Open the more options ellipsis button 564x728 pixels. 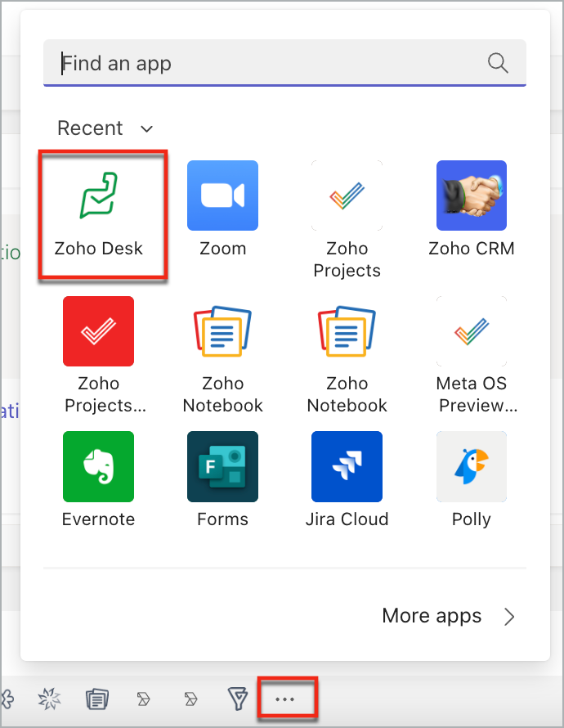pyautogui.click(x=284, y=699)
